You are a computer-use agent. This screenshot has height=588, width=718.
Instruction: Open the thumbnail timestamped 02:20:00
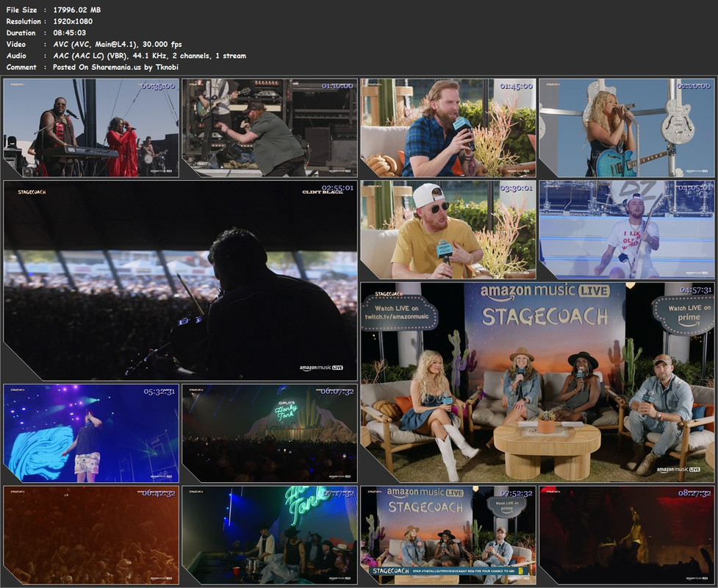[627, 128]
